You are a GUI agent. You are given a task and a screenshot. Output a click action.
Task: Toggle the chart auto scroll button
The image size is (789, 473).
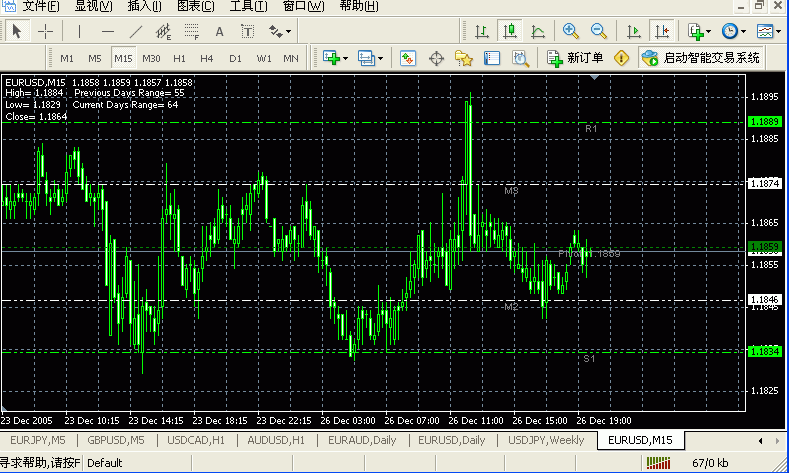(x=632, y=31)
